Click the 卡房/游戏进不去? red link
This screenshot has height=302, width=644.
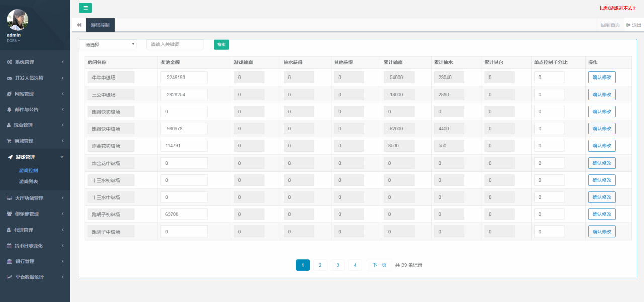point(617,8)
